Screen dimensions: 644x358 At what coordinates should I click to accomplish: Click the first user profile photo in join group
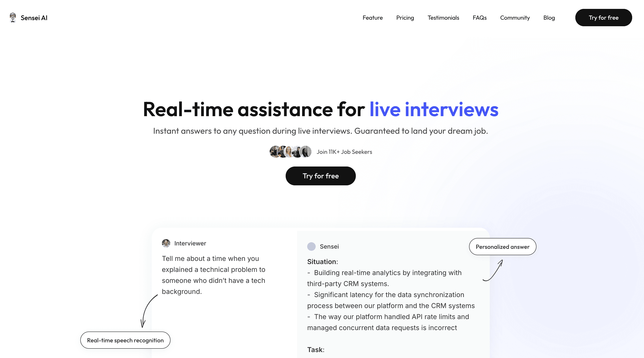(274, 151)
